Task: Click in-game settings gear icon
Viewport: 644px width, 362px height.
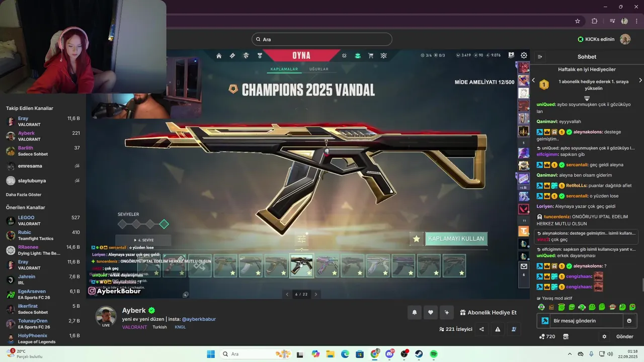Action: [x=524, y=55]
